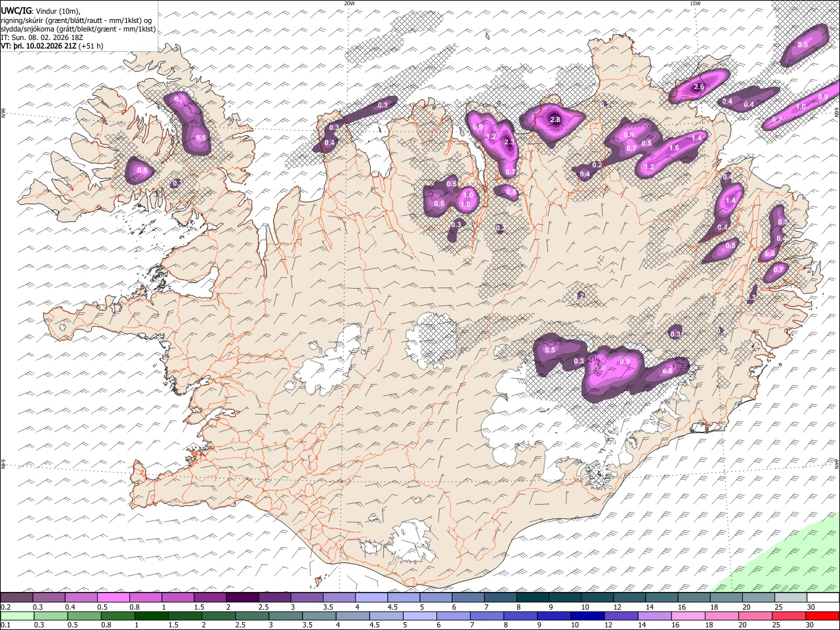The height and width of the screenshot is (630, 840).
Task: Select pale grey 25 swatch in upper legend
Action: point(791,597)
